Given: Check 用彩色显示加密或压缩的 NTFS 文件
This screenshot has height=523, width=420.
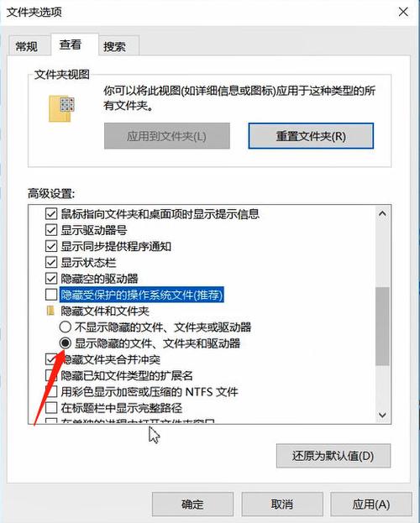Looking at the screenshot, I should tap(52, 391).
